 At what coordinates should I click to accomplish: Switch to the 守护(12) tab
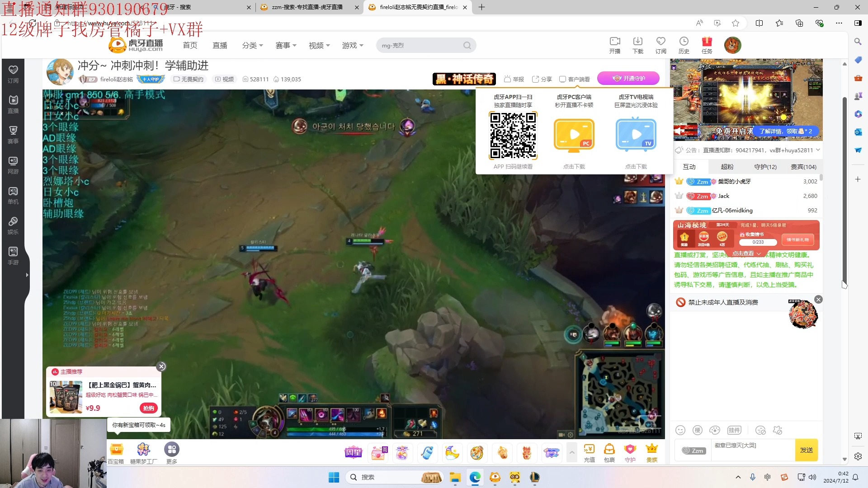coord(765,167)
